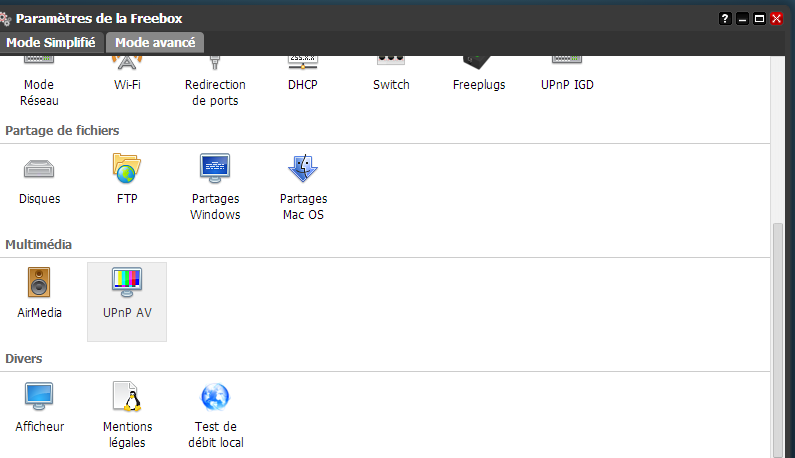The height and width of the screenshot is (458, 795).
Task: Open the UPnP IGD settings
Action: point(567,76)
